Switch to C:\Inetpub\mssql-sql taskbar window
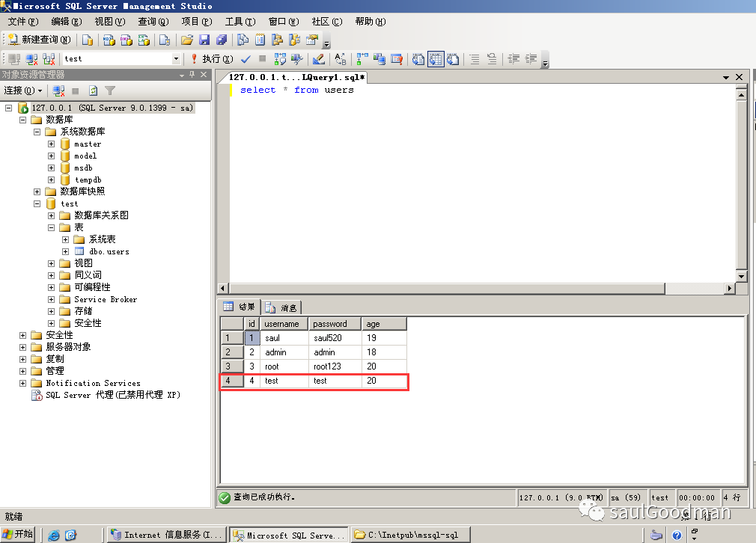The width and height of the screenshot is (756, 543). (x=411, y=535)
